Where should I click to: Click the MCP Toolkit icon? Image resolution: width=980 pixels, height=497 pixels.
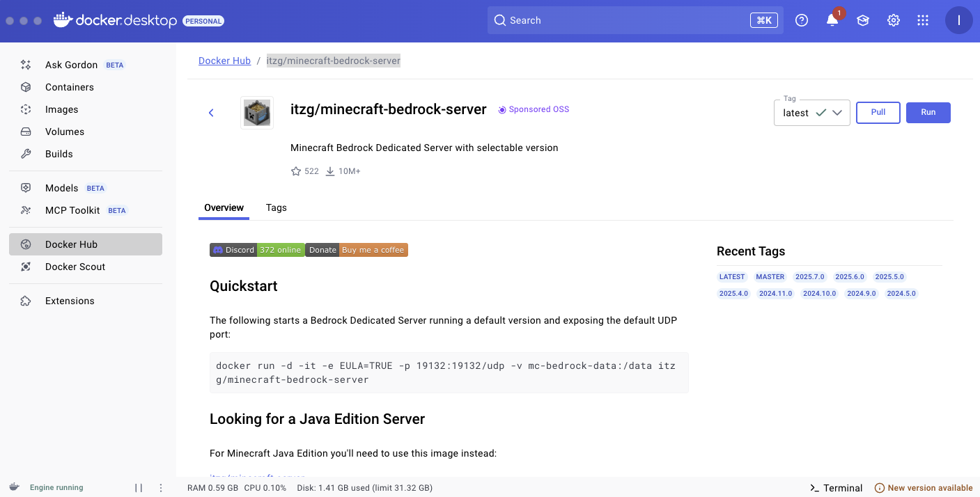coord(26,210)
